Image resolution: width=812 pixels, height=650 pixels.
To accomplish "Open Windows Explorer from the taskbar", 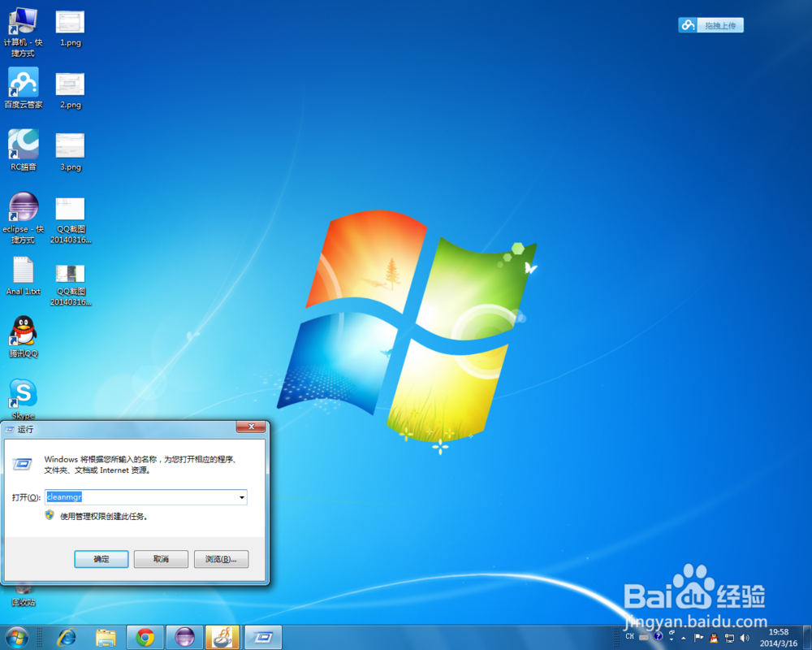I will coord(106,639).
